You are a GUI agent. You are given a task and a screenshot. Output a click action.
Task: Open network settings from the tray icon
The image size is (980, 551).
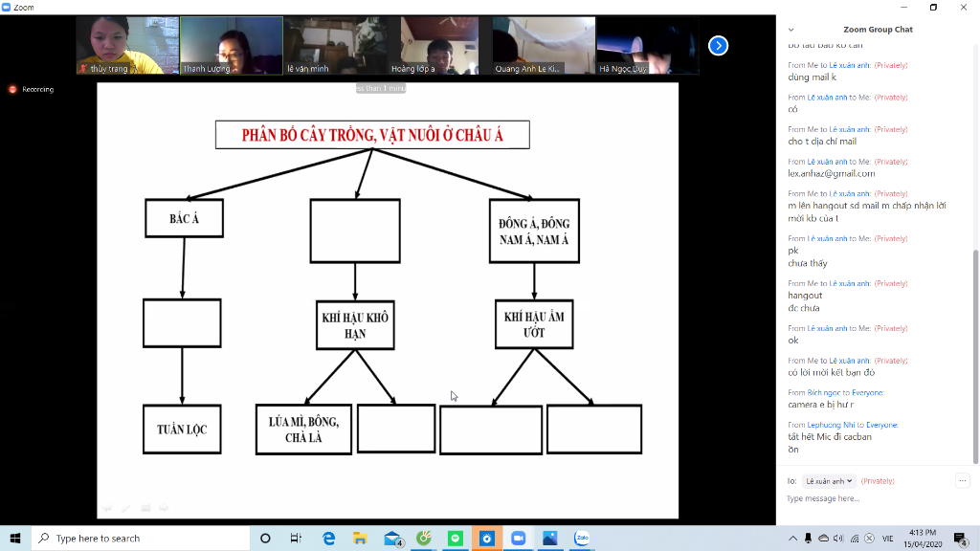point(855,538)
